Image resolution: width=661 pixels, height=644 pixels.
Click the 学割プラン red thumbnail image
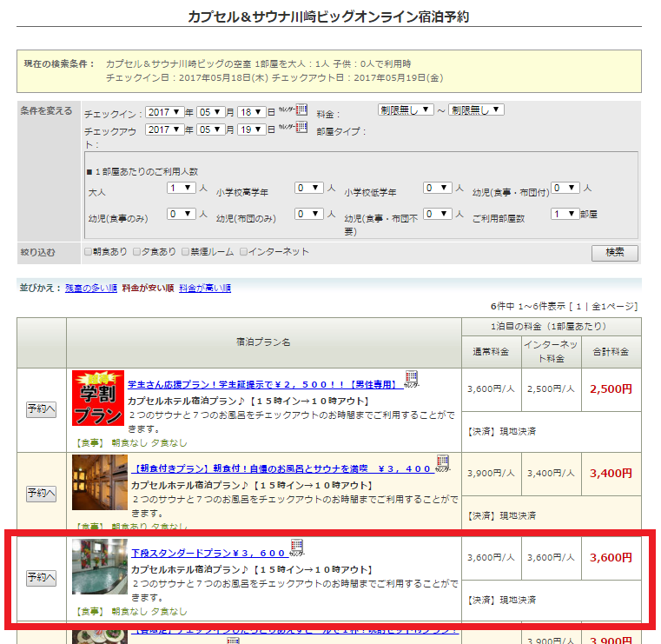pyautogui.click(x=98, y=398)
